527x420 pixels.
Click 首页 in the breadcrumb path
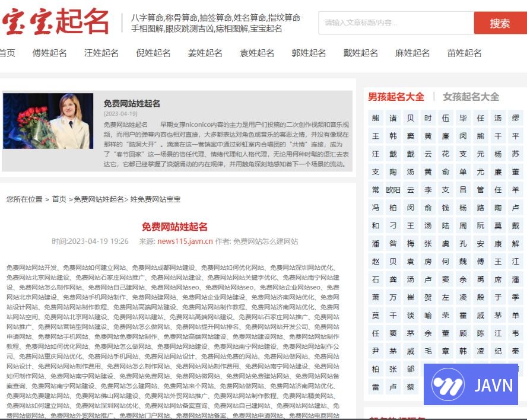59,199
